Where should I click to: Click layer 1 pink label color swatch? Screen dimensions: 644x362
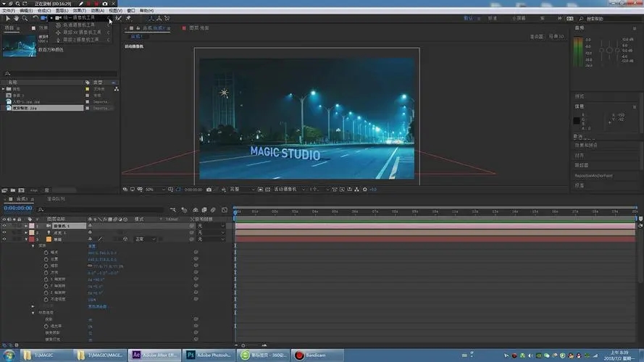(x=32, y=226)
